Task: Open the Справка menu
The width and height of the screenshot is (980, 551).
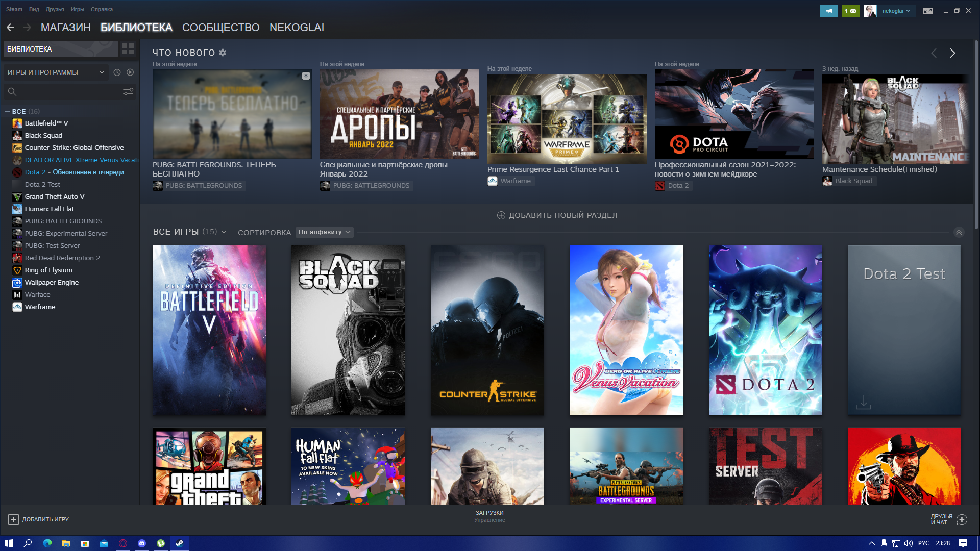Action: tap(102, 9)
